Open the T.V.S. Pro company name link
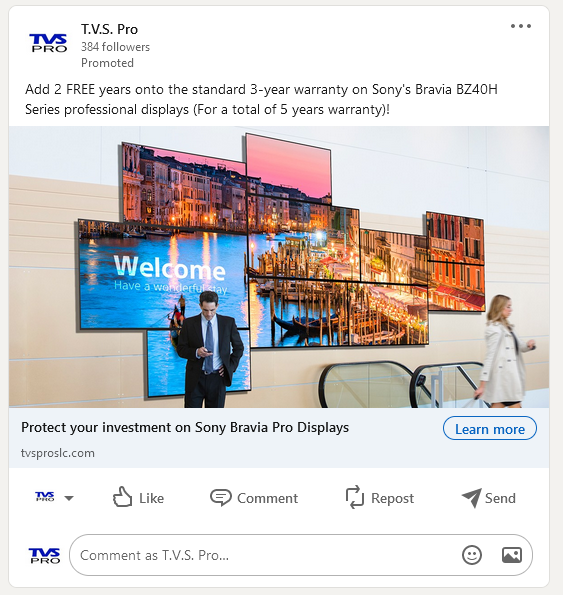This screenshot has width=563, height=595. point(109,29)
